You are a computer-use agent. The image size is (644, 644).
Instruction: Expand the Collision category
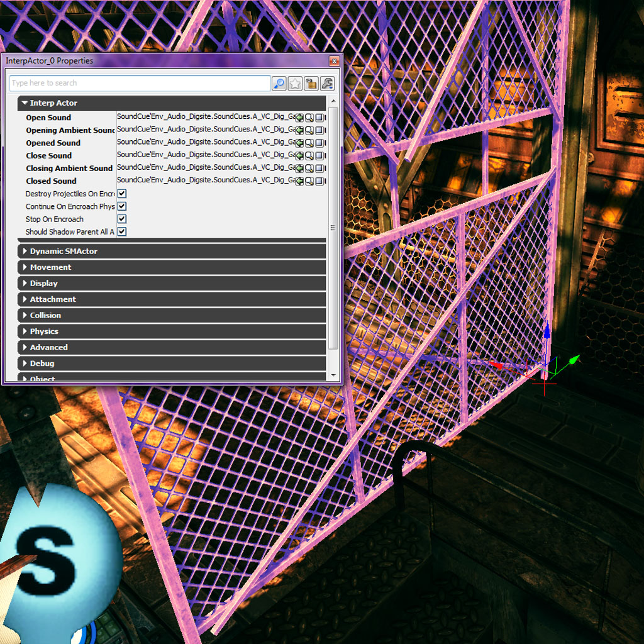point(25,315)
